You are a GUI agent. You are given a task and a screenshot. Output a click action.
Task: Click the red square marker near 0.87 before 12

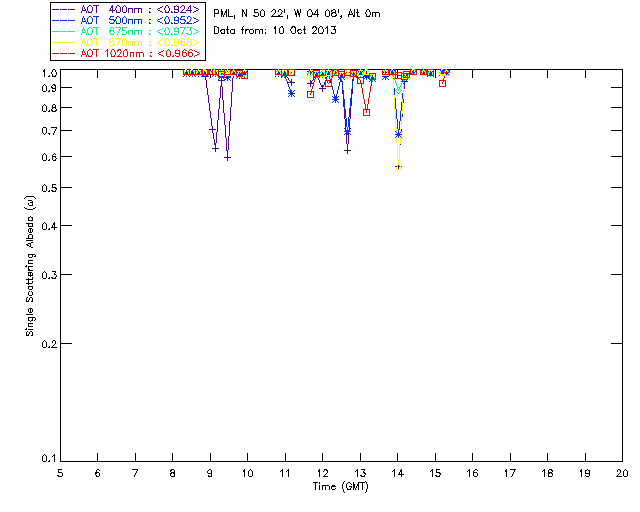[x=311, y=94]
